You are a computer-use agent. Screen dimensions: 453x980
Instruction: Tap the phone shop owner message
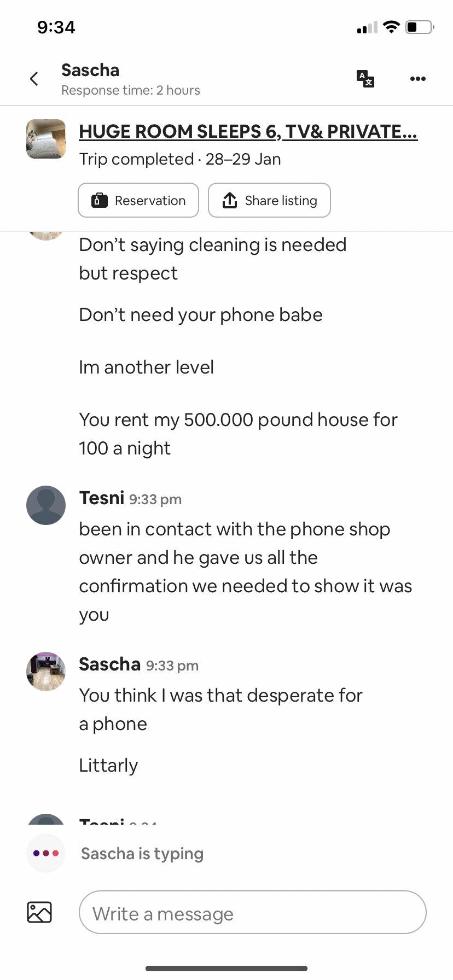[x=245, y=571]
